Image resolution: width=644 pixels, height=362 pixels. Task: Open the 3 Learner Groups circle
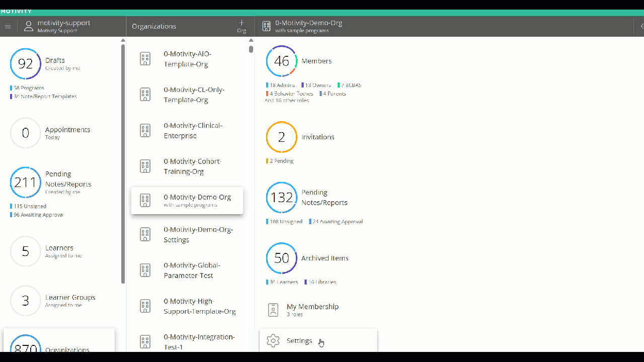(26, 301)
